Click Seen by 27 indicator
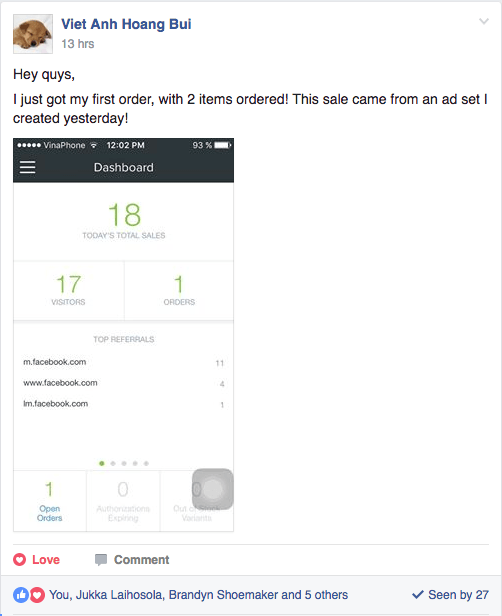The image size is (502, 616). 450,595
